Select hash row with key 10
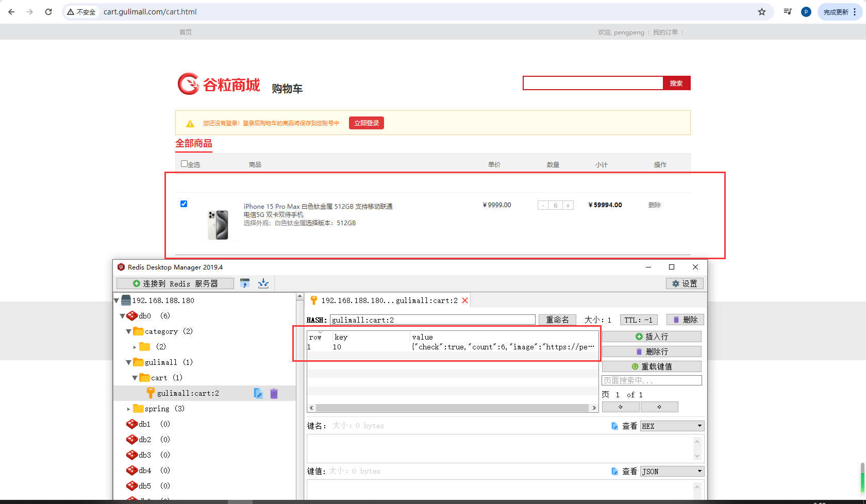The image size is (866, 504). pyautogui.click(x=453, y=347)
